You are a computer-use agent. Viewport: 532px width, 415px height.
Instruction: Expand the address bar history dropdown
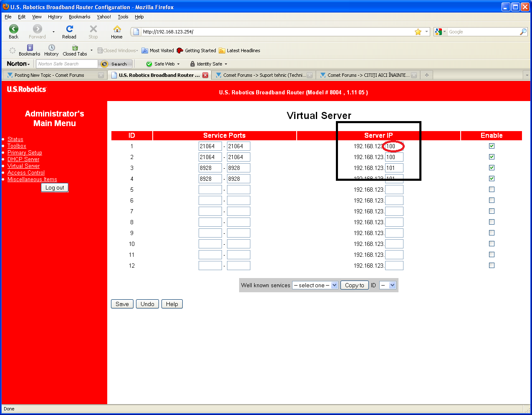pyautogui.click(x=426, y=32)
